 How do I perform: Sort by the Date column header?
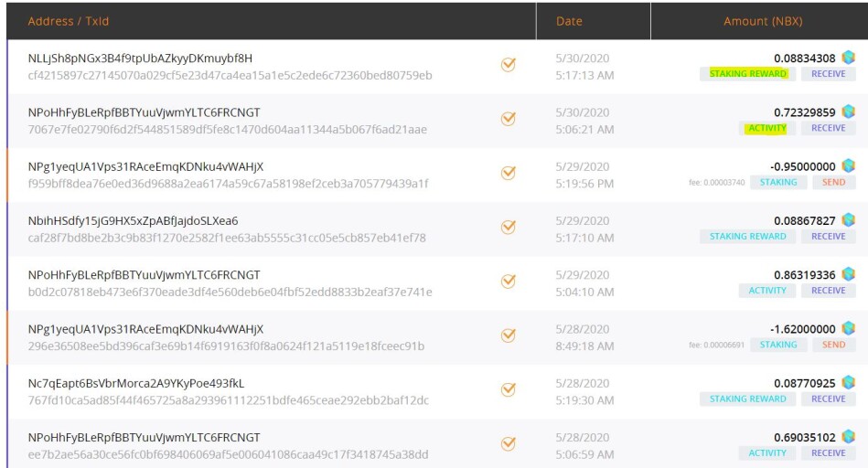point(569,21)
